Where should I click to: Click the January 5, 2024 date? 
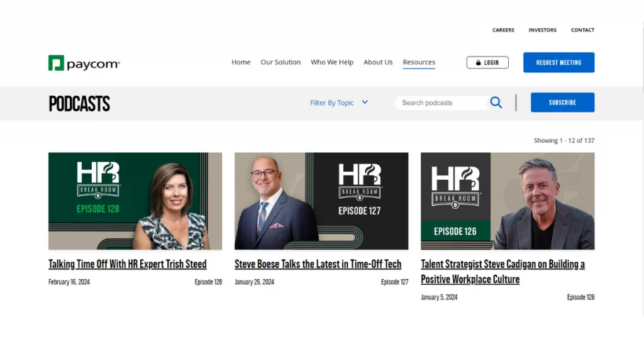point(439,297)
